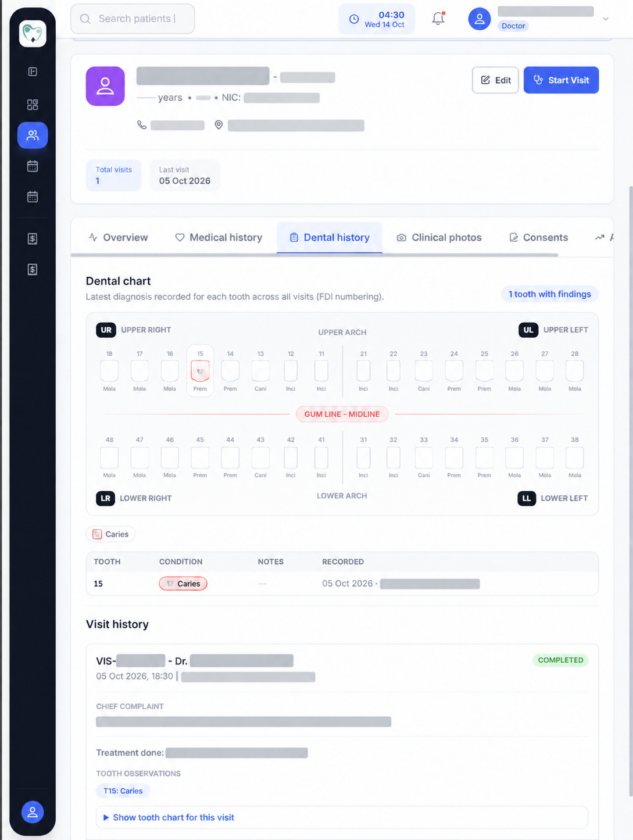Select tooth 28 in the upper left
Viewport: 633px width, 840px height.
coord(575,371)
